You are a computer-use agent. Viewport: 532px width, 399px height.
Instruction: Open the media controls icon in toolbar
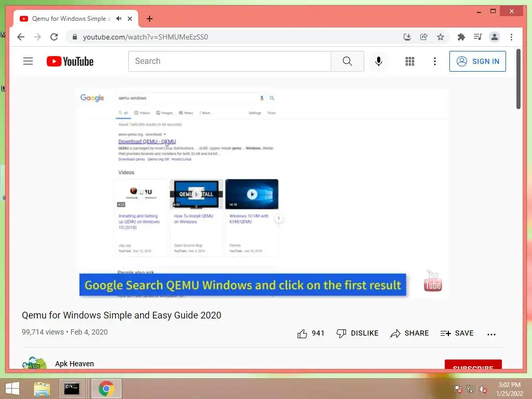coord(478,37)
